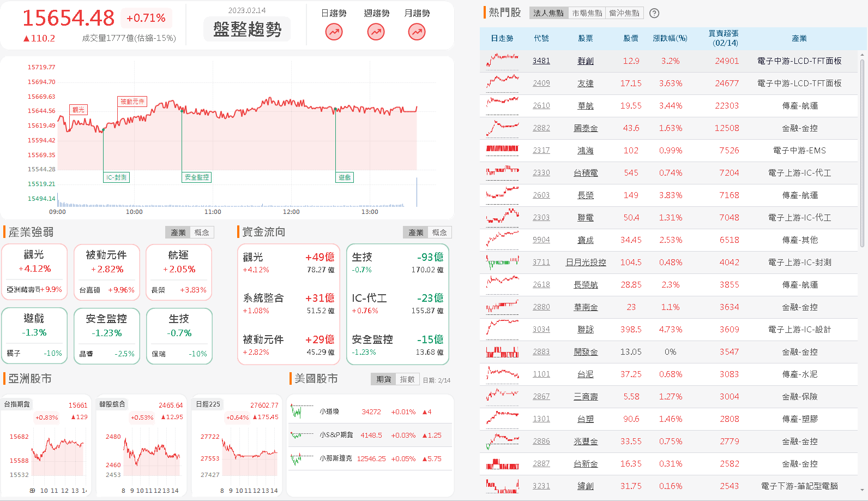Image resolution: width=868 pixels, height=501 pixels.
Task: Switch to the 市場焦點 tab
Action: 587,13
